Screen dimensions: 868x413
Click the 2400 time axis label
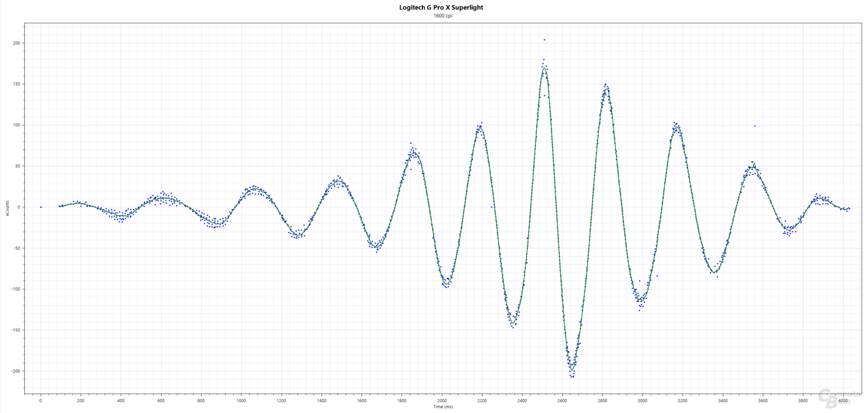coord(522,400)
